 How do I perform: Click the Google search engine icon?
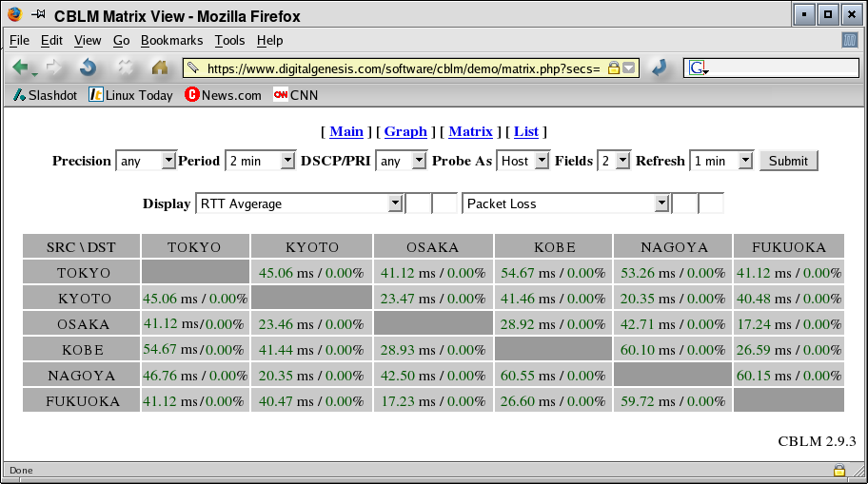click(x=697, y=68)
